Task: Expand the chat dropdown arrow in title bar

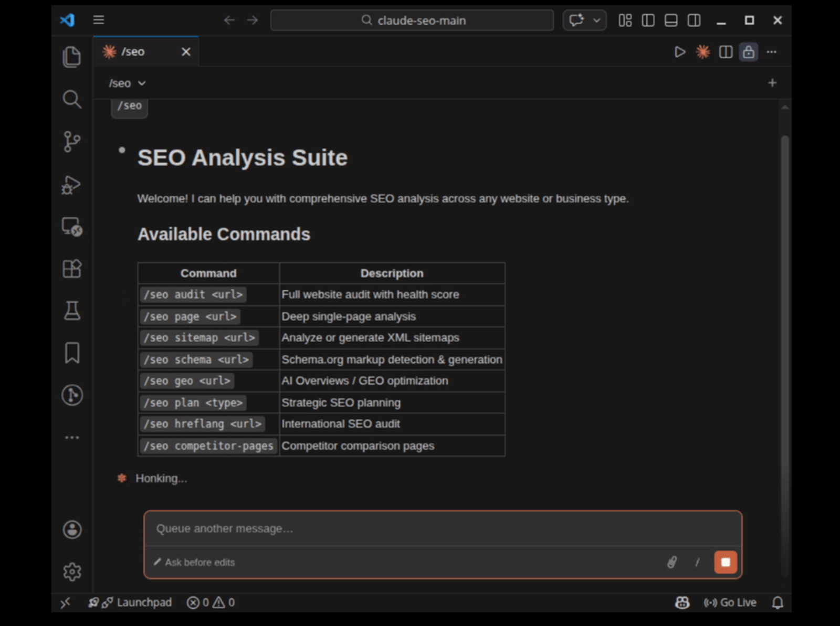Action: (597, 20)
